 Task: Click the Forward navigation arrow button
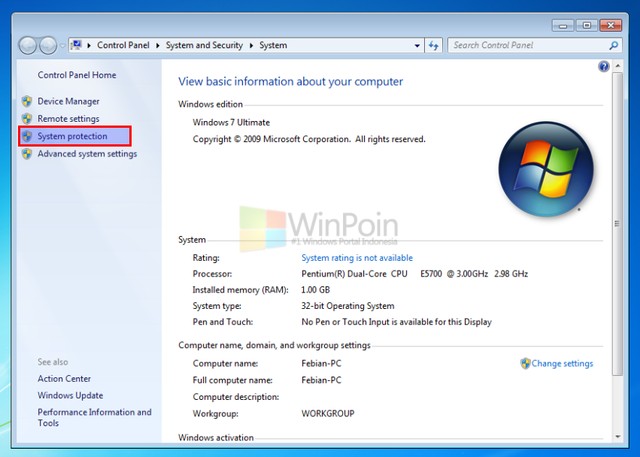48,45
